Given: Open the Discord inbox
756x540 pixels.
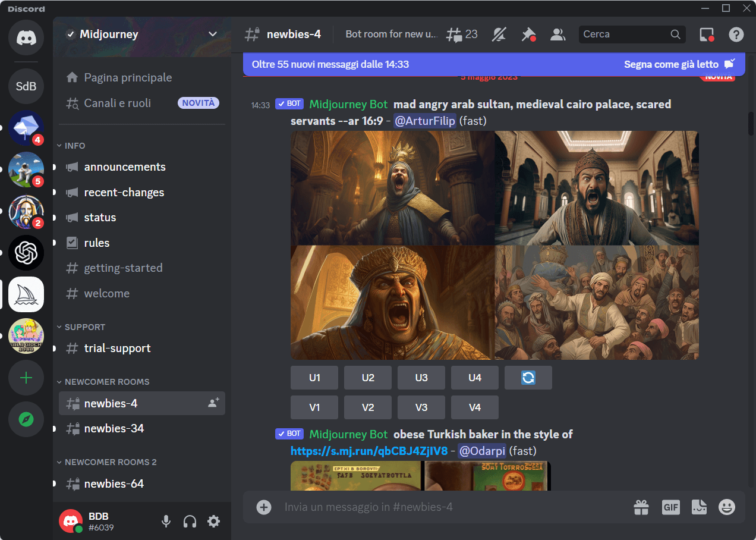Looking at the screenshot, I should click(x=706, y=34).
